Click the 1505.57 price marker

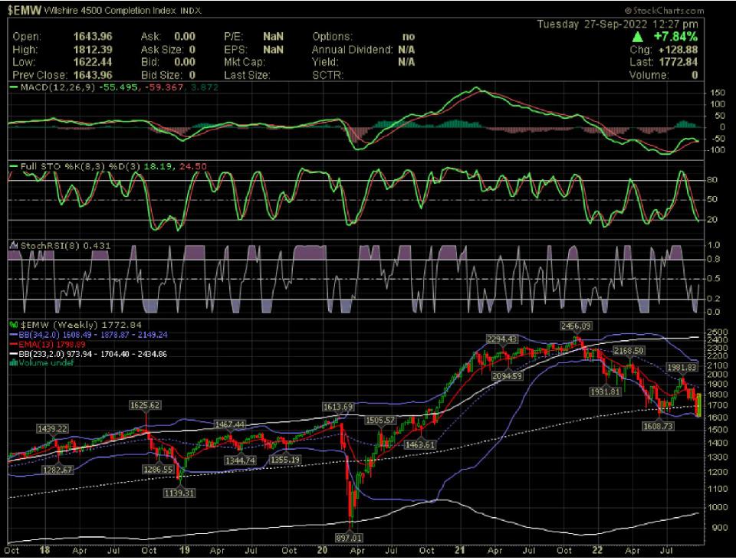[x=380, y=420]
